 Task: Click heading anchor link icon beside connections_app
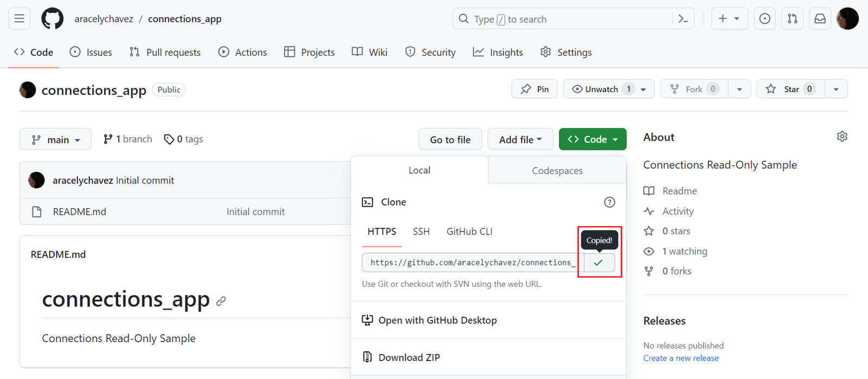(221, 301)
